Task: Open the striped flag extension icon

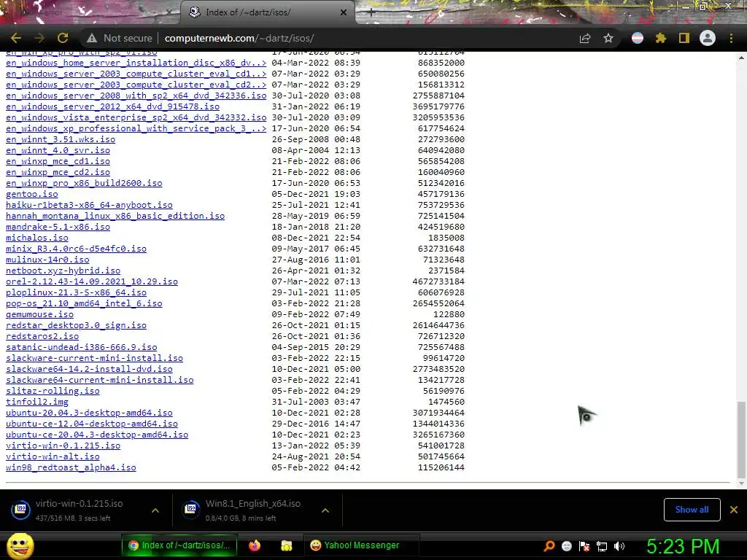Action: 638,38
